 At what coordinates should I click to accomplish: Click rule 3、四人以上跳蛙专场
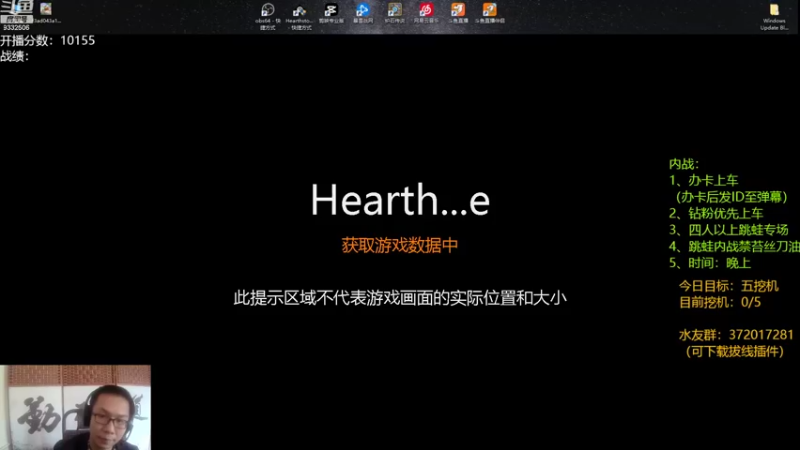pos(729,230)
